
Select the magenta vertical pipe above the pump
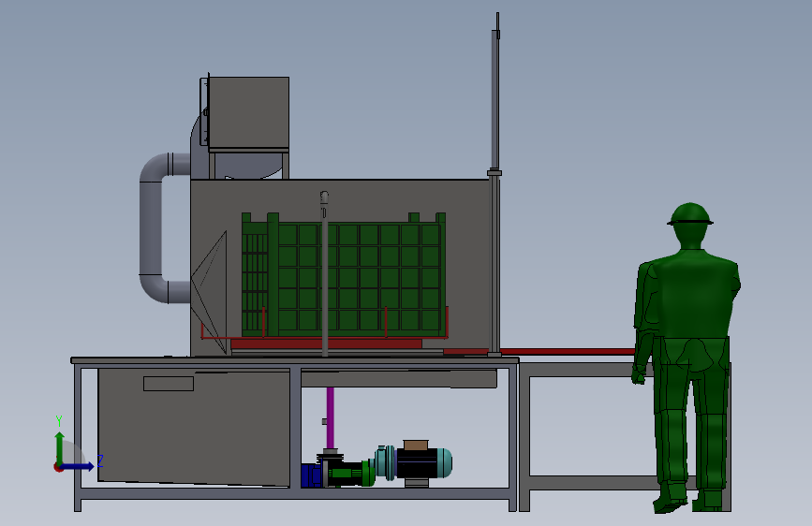click(x=330, y=418)
